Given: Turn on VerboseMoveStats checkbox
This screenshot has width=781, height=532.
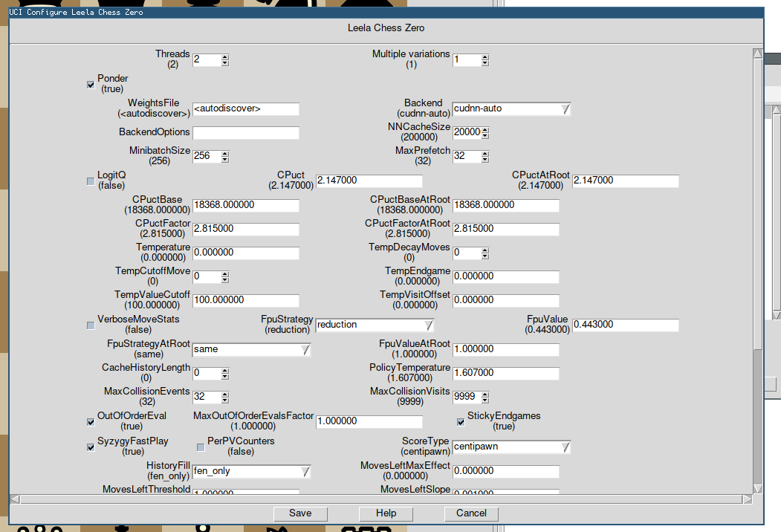Looking at the screenshot, I should tap(91, 325).
